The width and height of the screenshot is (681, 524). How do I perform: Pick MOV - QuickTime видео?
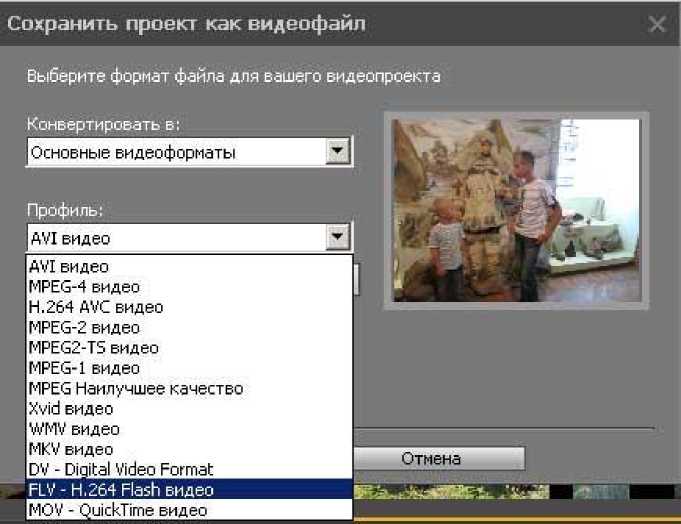click(x=189, y=510)
